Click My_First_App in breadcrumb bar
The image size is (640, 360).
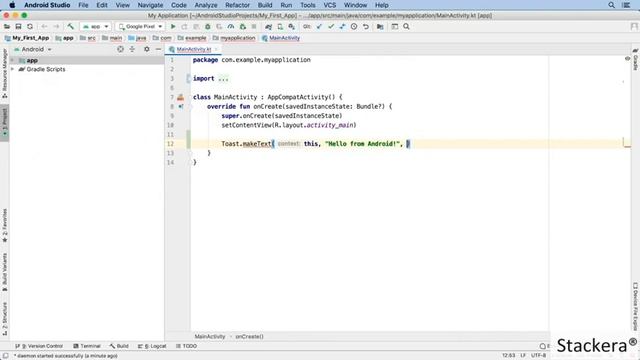point(27,38)
